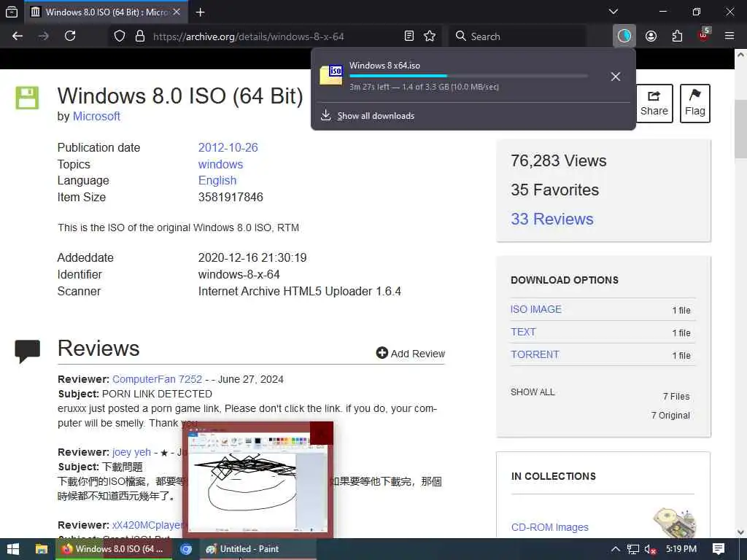Screen dimensions: 747x560
Task: Download the TEXT file option
Action: tap(523, 332)
